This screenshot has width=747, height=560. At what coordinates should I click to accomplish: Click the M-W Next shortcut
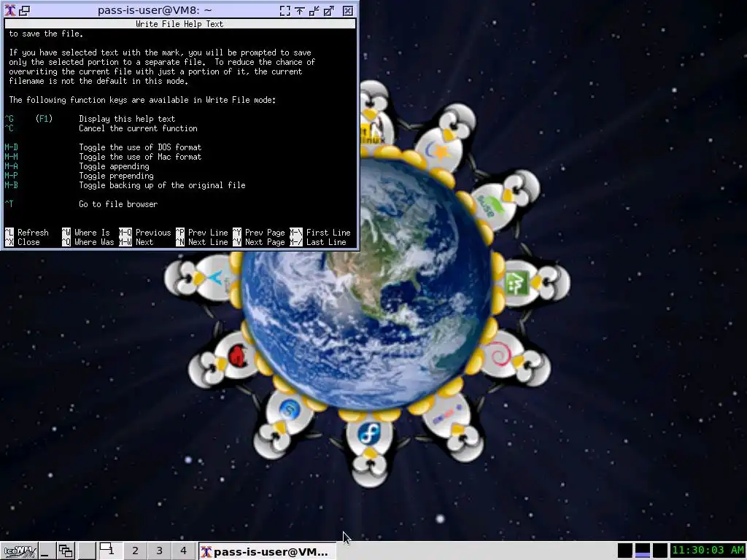(x=136, y=242)
